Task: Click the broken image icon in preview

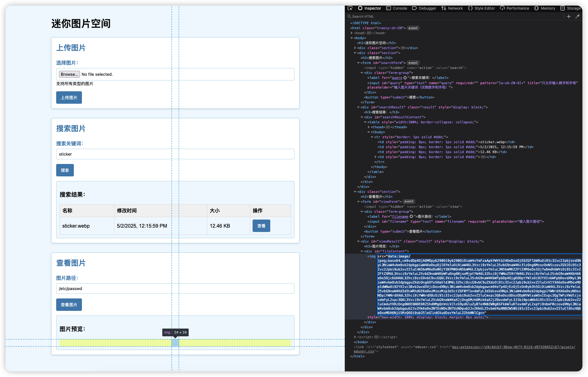Action: coord(175,343)
